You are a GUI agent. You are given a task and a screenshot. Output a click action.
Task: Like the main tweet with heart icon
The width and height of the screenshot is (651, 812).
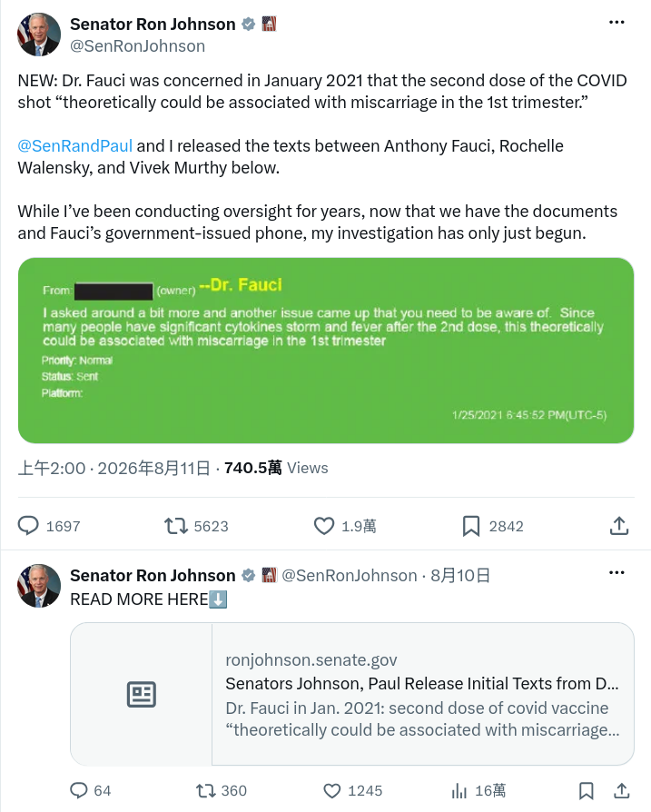324,526
